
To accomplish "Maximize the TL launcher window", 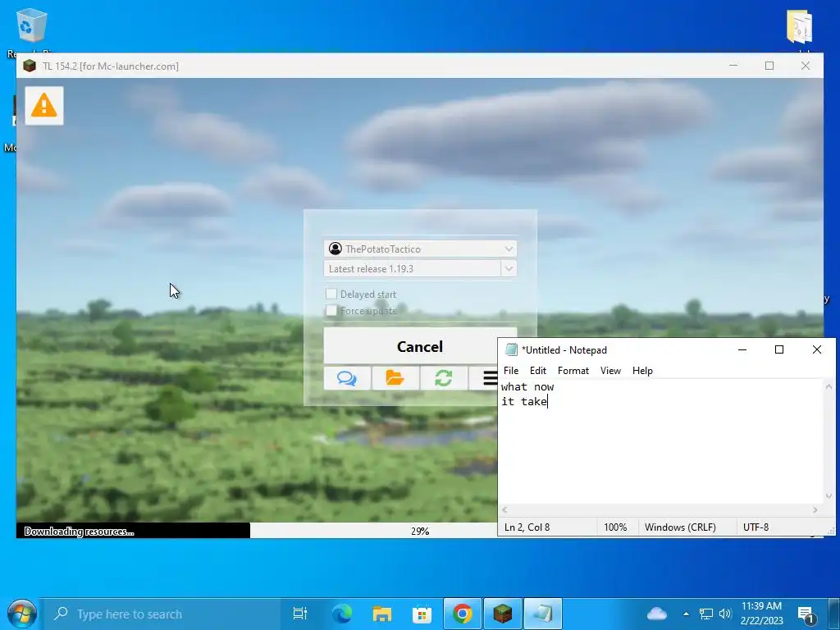I will click(x=769, y=66).
